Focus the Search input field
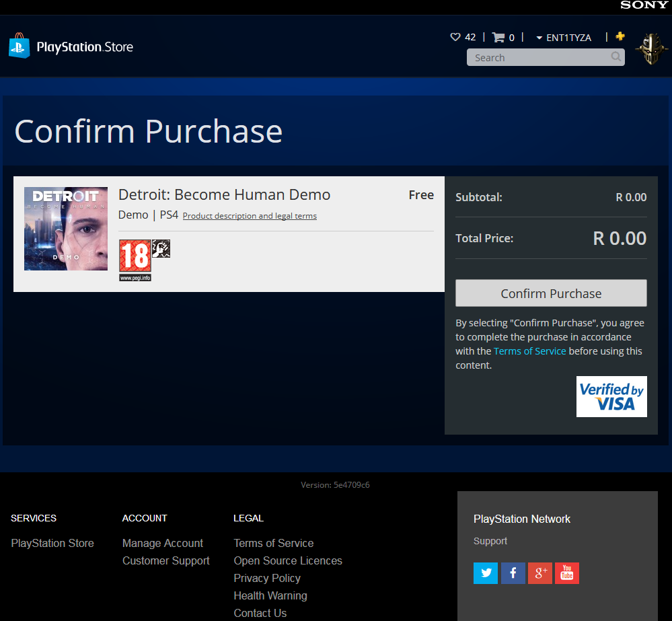 pyautogui.click(x=546, y=57)
